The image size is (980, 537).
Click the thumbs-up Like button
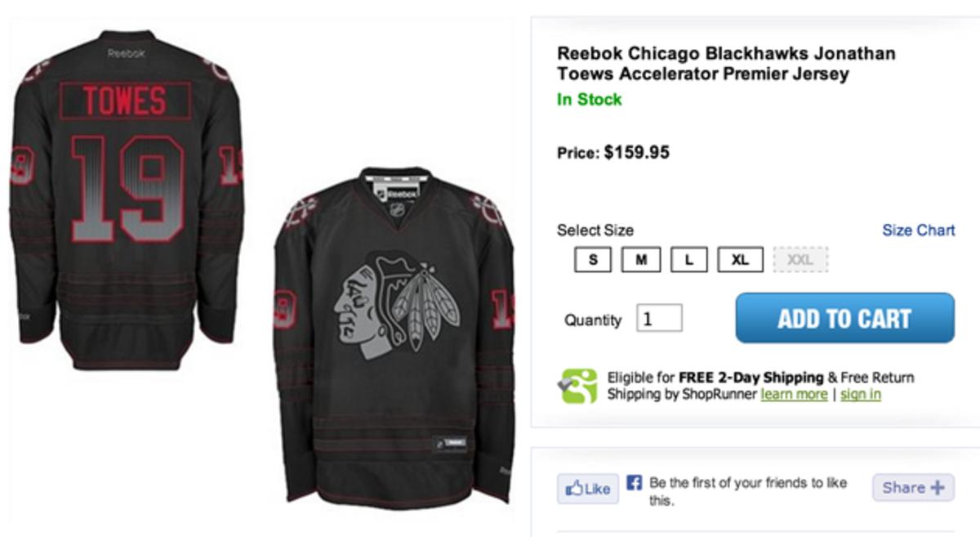point(588,489)
